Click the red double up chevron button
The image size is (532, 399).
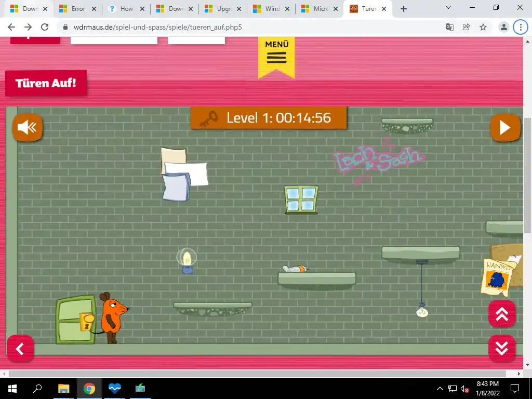(x=502, y=314)
